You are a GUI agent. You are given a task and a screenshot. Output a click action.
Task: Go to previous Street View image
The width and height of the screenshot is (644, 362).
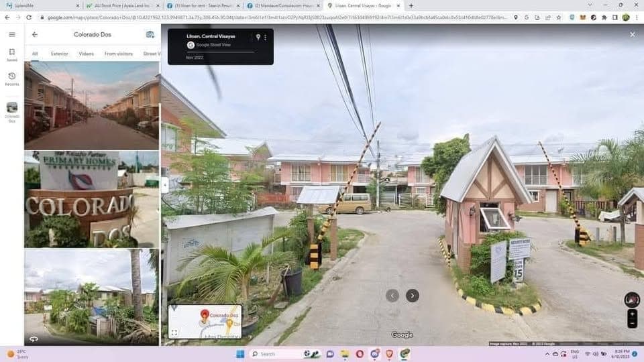click(x=392, y=296)
